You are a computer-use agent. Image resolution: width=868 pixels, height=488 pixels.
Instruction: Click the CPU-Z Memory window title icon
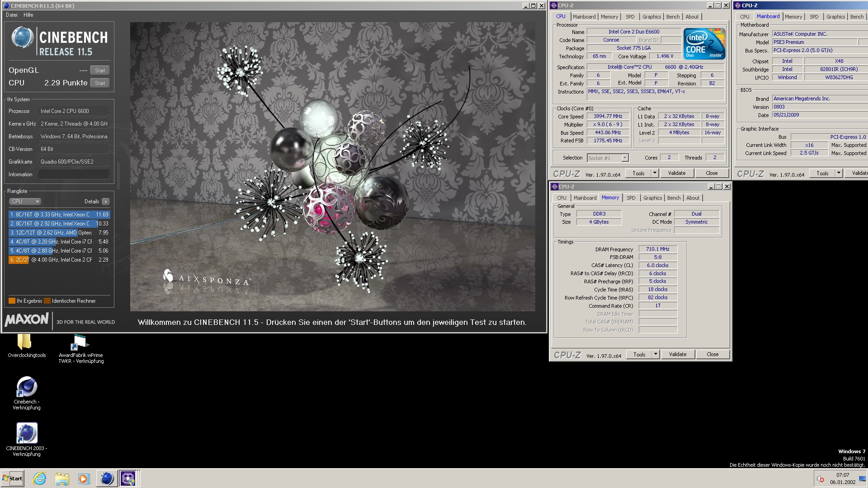point(555,187)
